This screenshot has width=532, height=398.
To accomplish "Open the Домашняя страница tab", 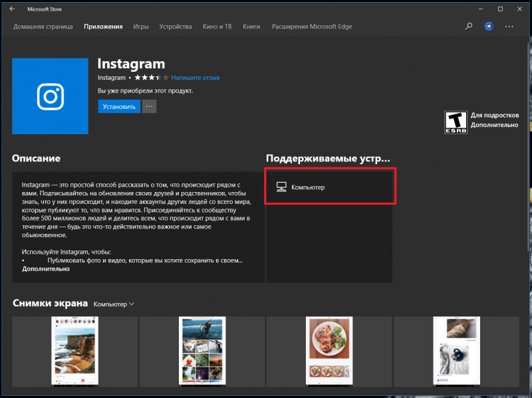I will pyautogui.click(x=43, y=27).
